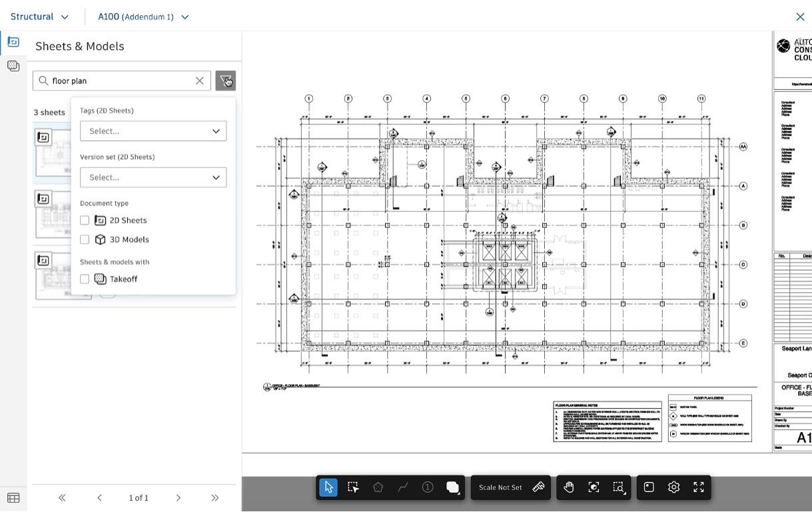
Task: Click the Floor Plan General Notes block
Action: 608,421
